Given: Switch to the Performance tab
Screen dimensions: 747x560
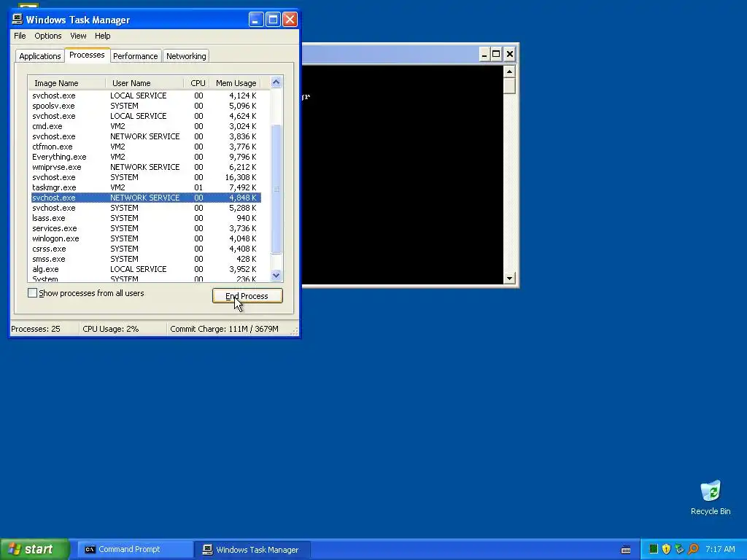Looking at the screenshot, I should pyautogui.click(x=135, y=55).
